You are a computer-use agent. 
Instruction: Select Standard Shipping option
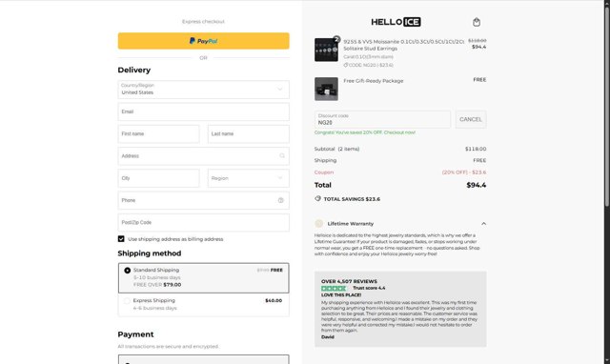(x=203, y=277)
